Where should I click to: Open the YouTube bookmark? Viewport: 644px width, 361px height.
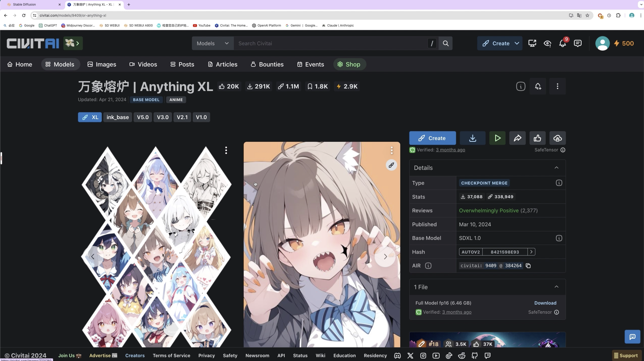tap(202, 25)
